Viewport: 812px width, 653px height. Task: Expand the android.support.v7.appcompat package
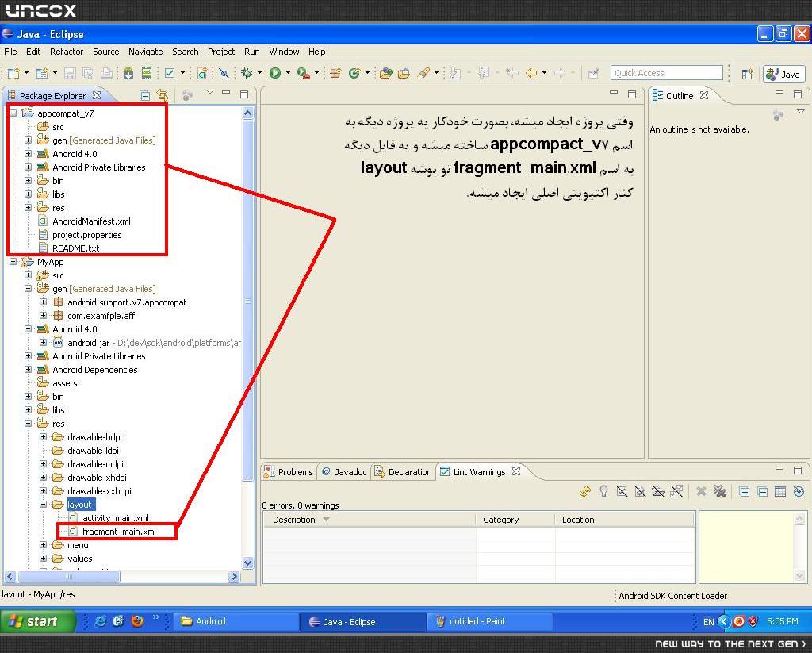coord(44,302)
